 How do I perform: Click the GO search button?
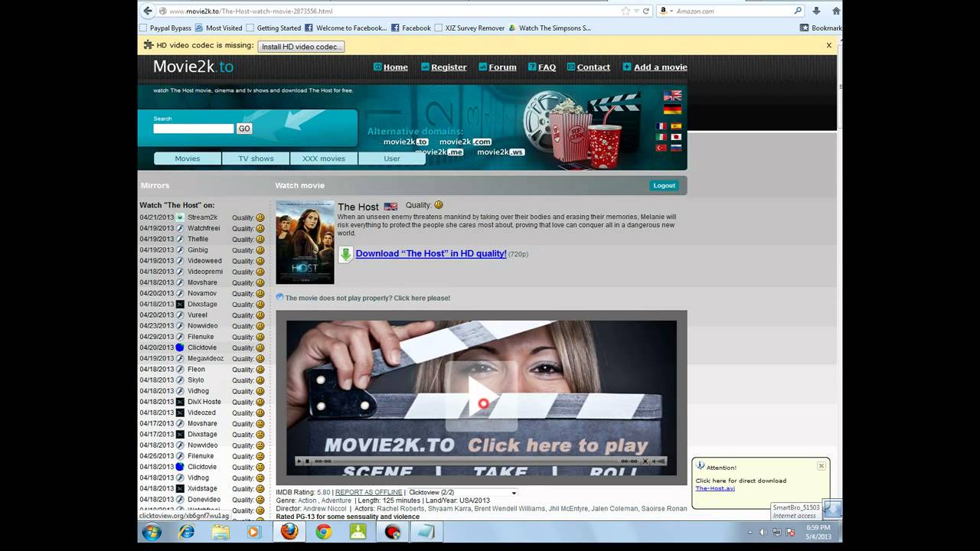tap(244, 129)
